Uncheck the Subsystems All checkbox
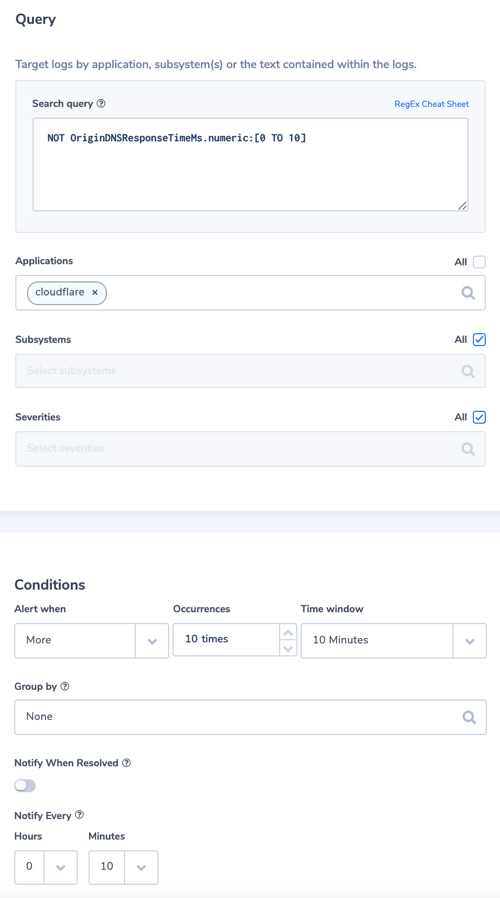This screenshot has height=898, width=500. tap(479, 340)
